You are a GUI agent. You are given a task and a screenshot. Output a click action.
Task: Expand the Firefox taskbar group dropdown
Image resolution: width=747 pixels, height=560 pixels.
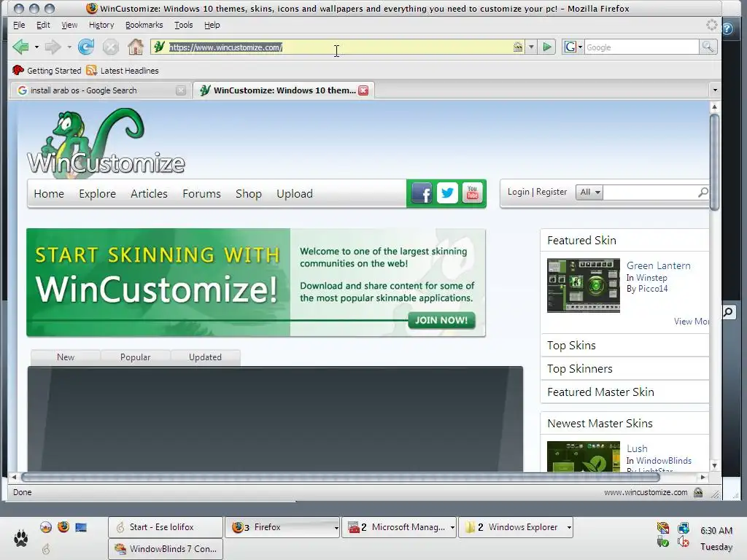click(x=336, y=528)
